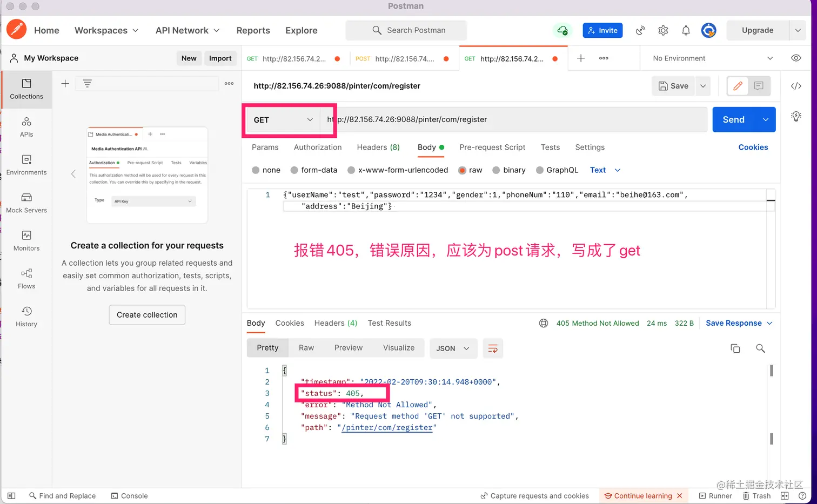Open the GET method dropdown
817x504 pixels.
click(x=283, y=120)
